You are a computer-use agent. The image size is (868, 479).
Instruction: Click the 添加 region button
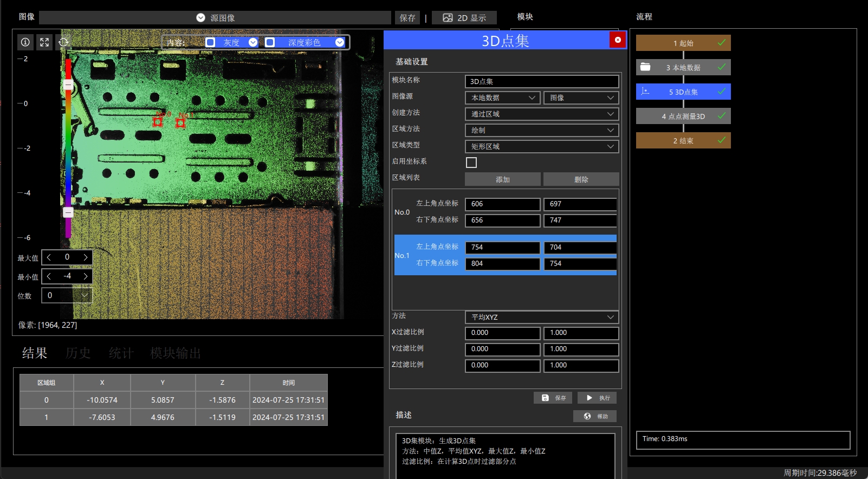click(x=503, y=179)
